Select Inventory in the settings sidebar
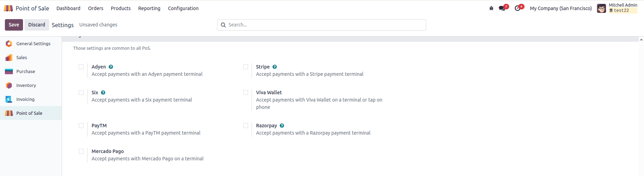This screenshot has height=176, width=644. 26,86
